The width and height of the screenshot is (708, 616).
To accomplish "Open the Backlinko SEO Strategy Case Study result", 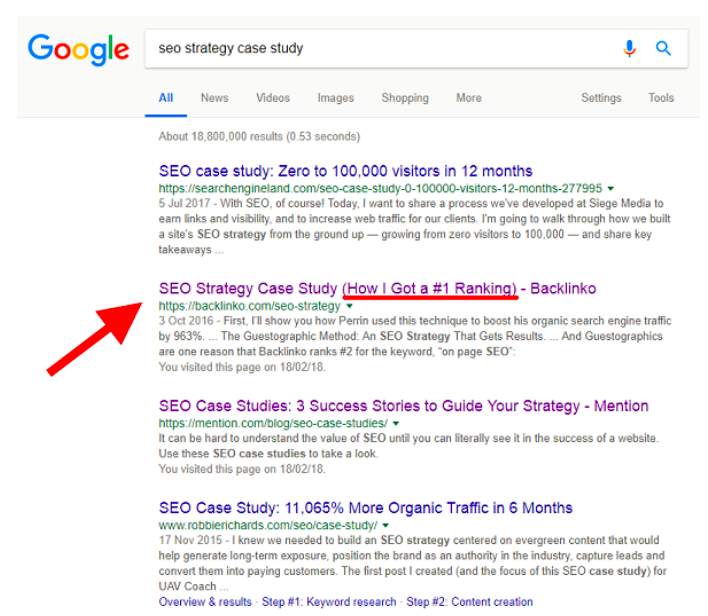I will click(x=377, y=289).
